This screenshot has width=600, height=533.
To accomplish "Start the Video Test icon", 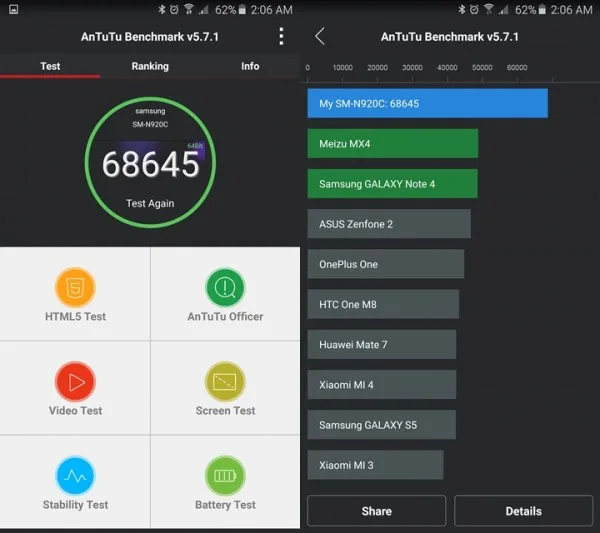I will click(75, 381).
